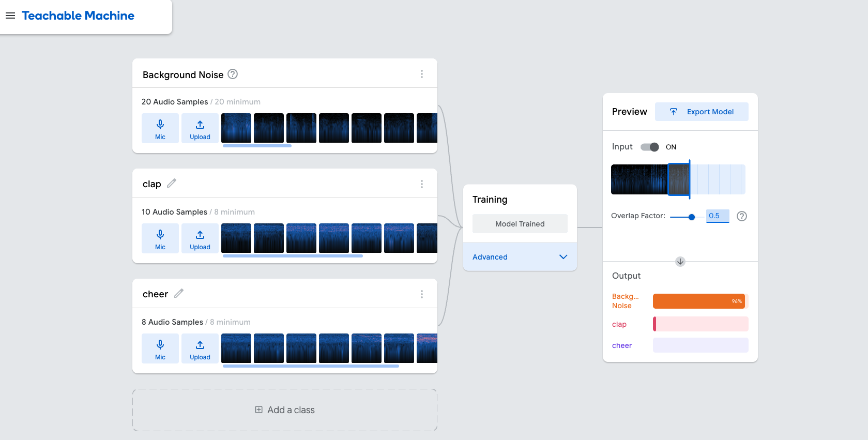Select first Background Noise audio sample thumbnail
868x440 pixels.
point(236,128)
